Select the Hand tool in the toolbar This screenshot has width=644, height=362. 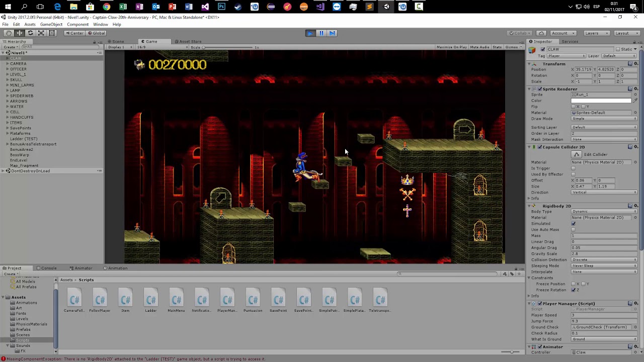(x=9, y=33)
